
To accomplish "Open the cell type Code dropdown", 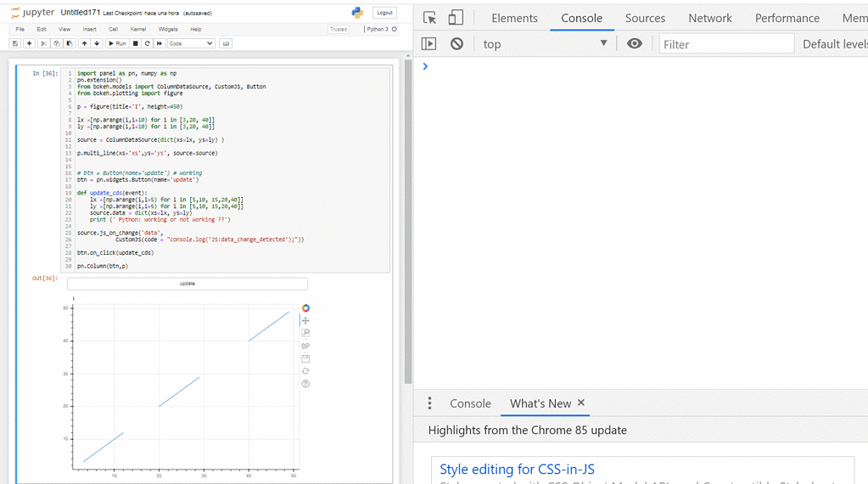I will point(190,43).
